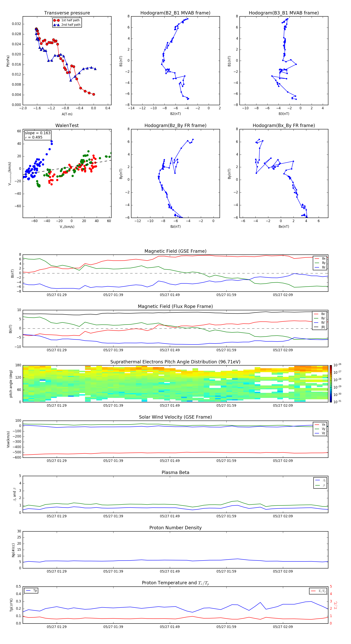This screenshot has height=644, width=351.
Task: Click '05/27 01:49' tick under Proton Temperature plot
Action: coord(170,627)
